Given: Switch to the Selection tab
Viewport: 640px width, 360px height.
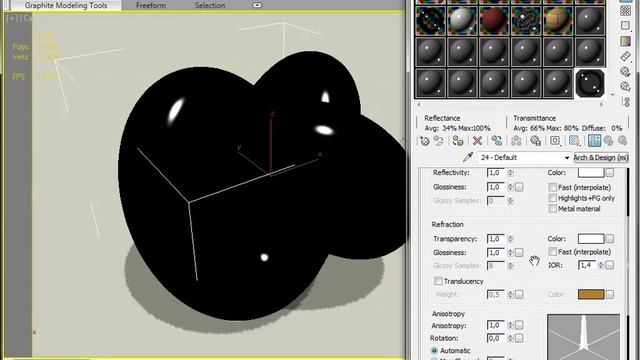Looking at the screenshot, I should coord(210,5).
